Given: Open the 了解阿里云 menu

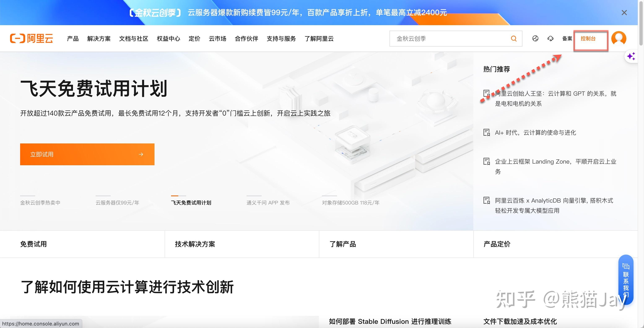Looking at the screenshot, I should pos(319,39).
